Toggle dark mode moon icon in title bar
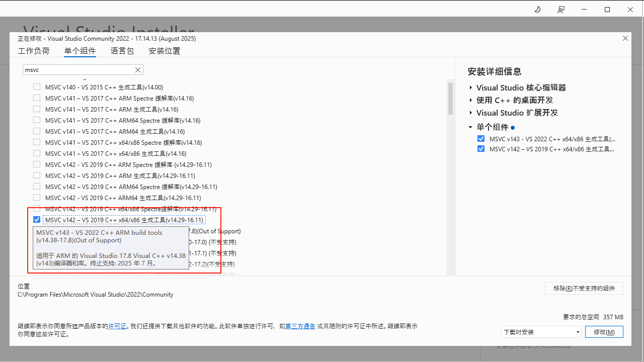 click(x=537, y=10)
